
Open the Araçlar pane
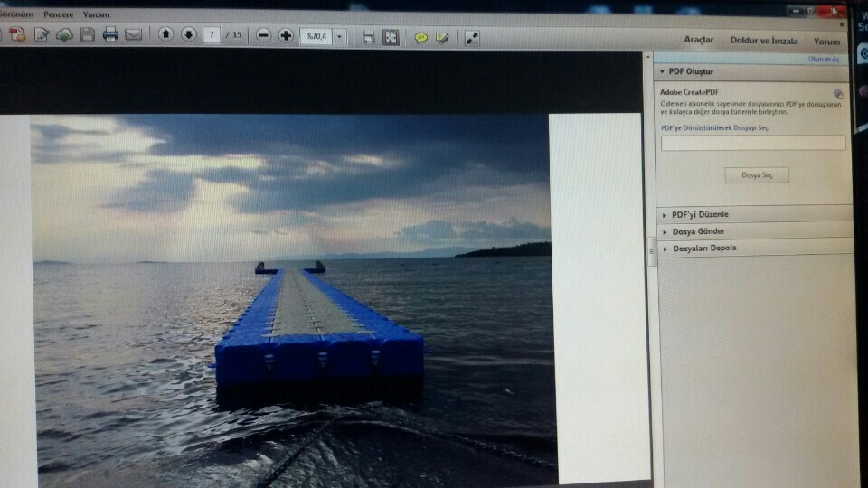coord(699,40)
